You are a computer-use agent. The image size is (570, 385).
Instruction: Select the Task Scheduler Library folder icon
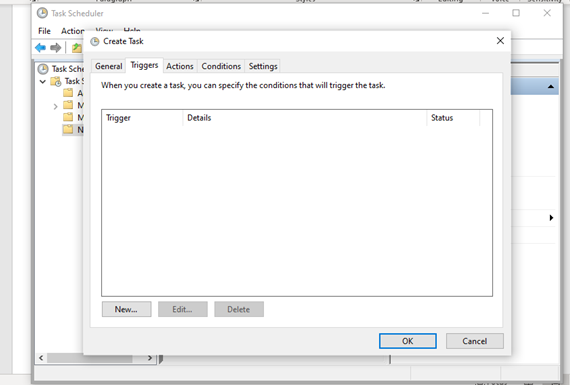coord(56,81)
